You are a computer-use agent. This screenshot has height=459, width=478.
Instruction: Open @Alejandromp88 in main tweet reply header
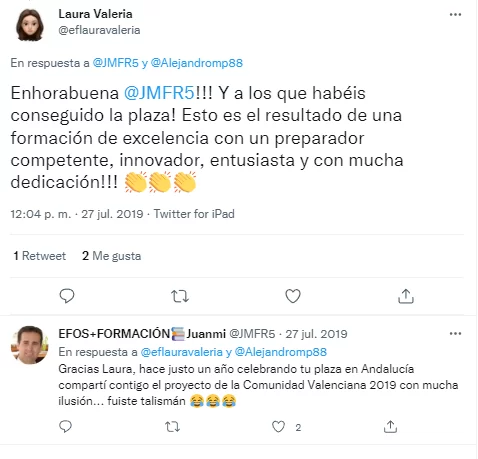[x=197, y=63]
